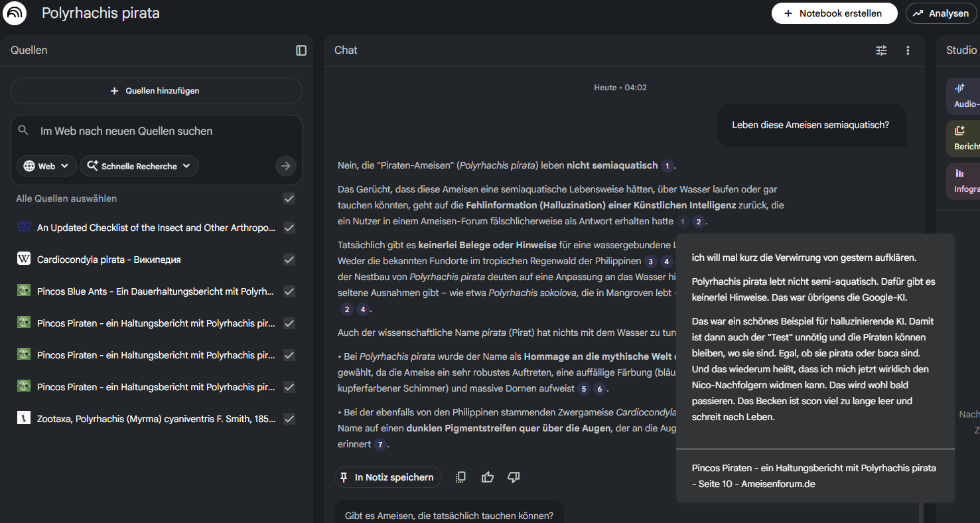This screenshot has width=980, height=523.
Task: Give the response a thumbs up
Action: click(x=488, y=477)
